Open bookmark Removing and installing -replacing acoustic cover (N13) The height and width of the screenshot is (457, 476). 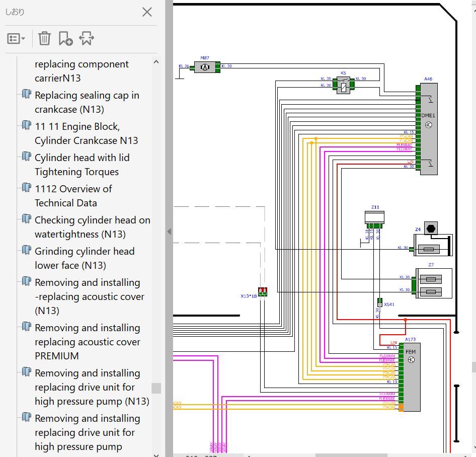tap(90, 296)
